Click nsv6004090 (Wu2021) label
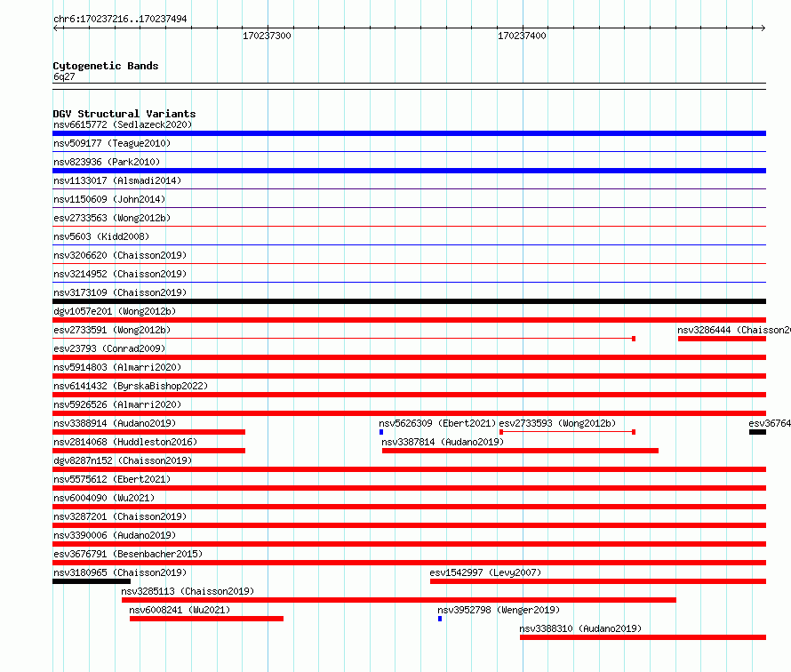The width and height of the screenshot is (791, 672). [104, 498]
